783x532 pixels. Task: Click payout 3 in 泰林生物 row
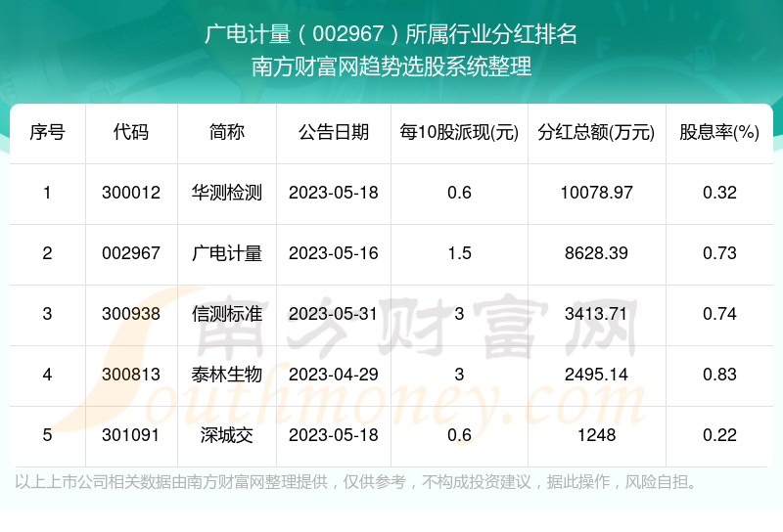coord(459,375)
